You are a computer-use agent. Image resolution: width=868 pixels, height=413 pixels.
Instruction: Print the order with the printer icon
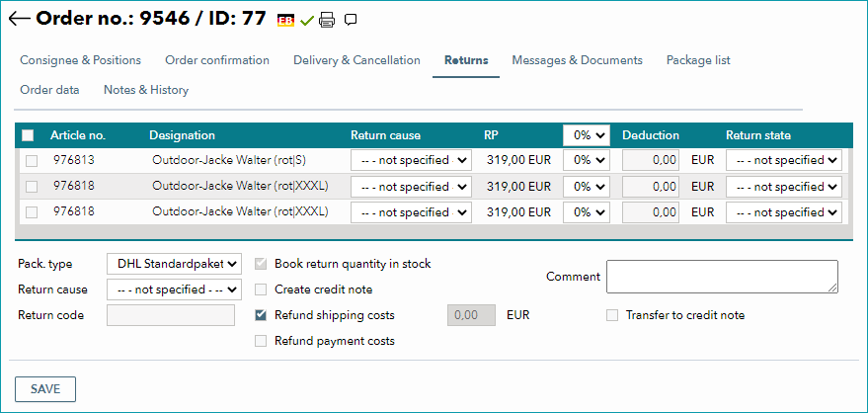click(327, 21)
